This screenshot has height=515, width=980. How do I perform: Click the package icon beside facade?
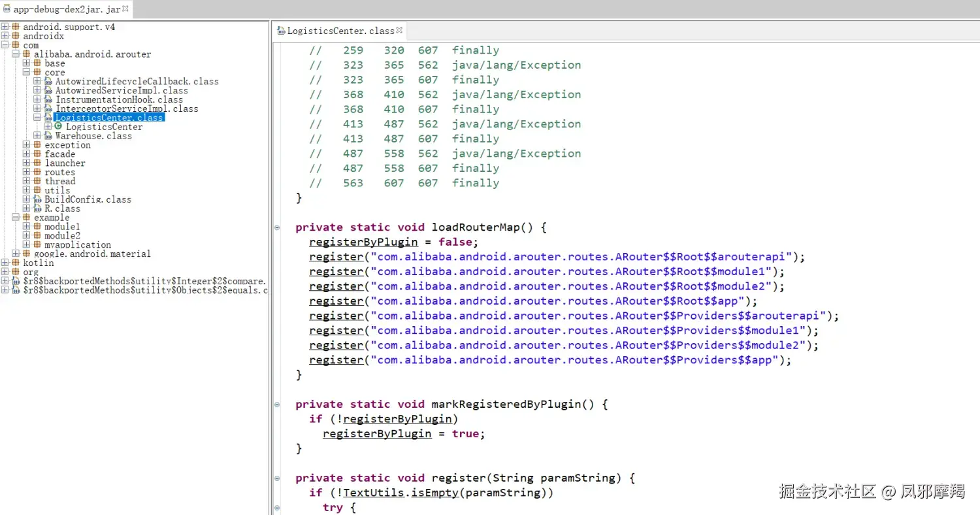click(37, 154)
